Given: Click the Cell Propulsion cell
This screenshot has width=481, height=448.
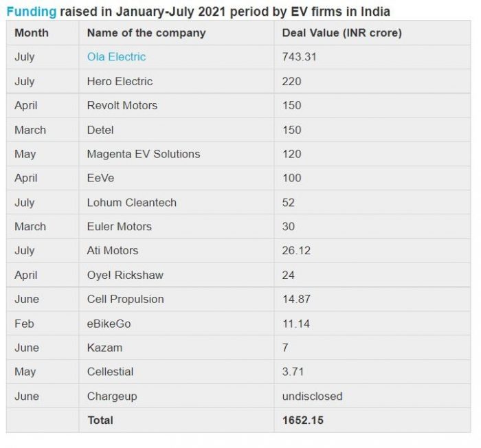Looking at the screenshot, I should (x=177, y=299).
